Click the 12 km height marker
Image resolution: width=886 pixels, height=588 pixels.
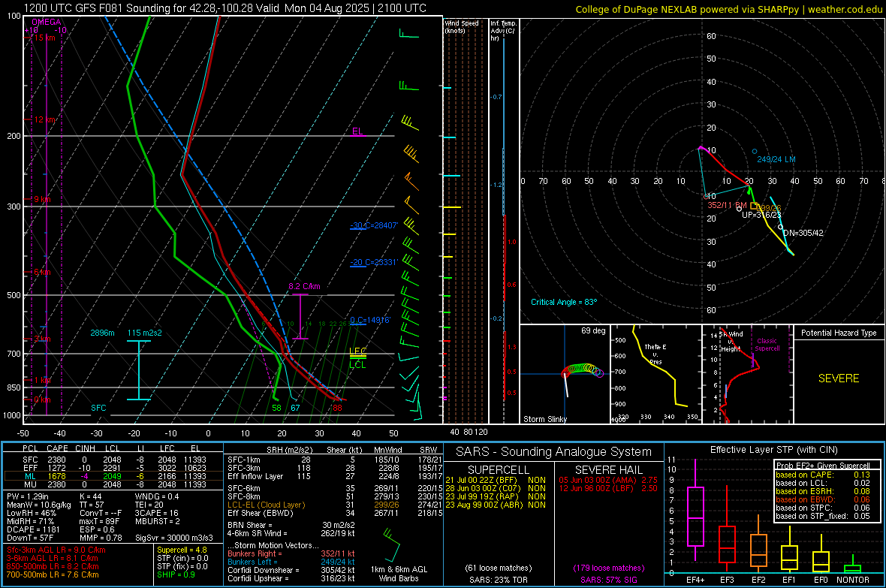[44, 120]
